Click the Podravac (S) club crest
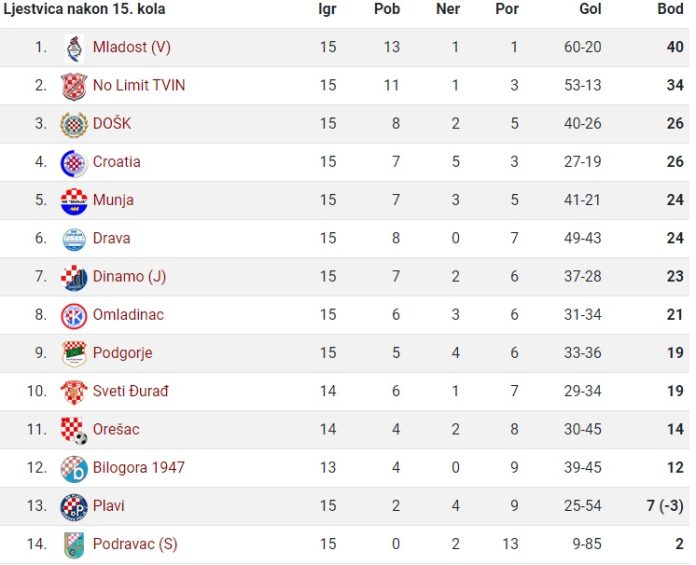696x565 pixels. click(74, 545)
